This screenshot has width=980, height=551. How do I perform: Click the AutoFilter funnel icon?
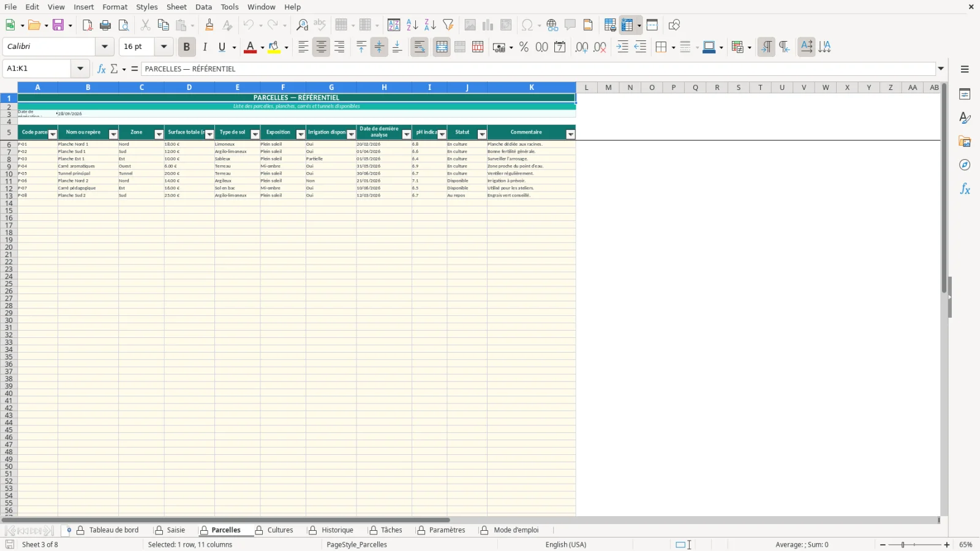448,25
